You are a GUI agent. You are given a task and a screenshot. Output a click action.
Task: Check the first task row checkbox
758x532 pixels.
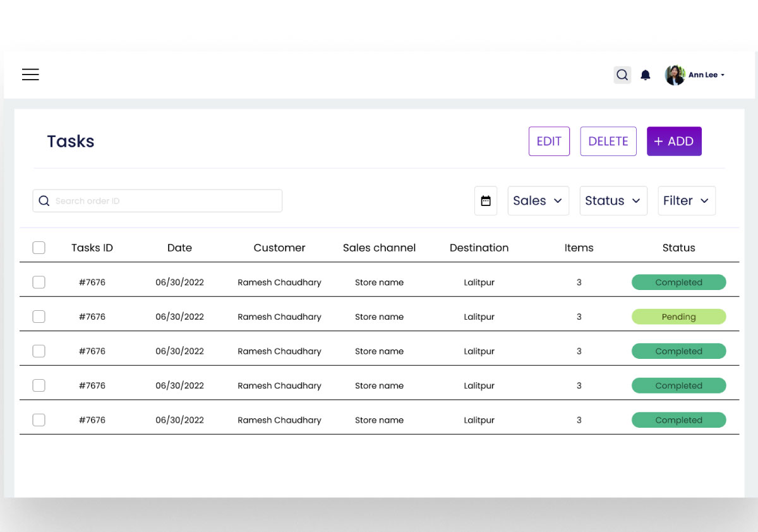(x=39, y=282)
